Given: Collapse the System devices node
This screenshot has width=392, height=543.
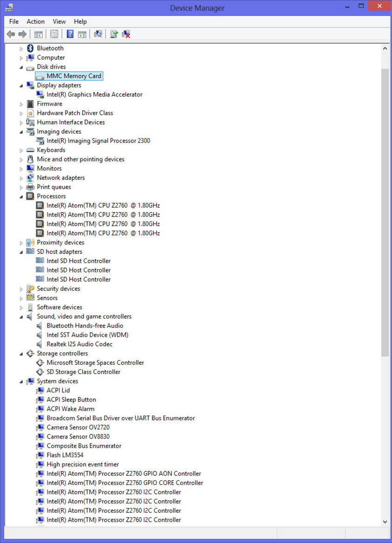Looking at the screenshot, I should pyautogui.click(x=21, y=382).
